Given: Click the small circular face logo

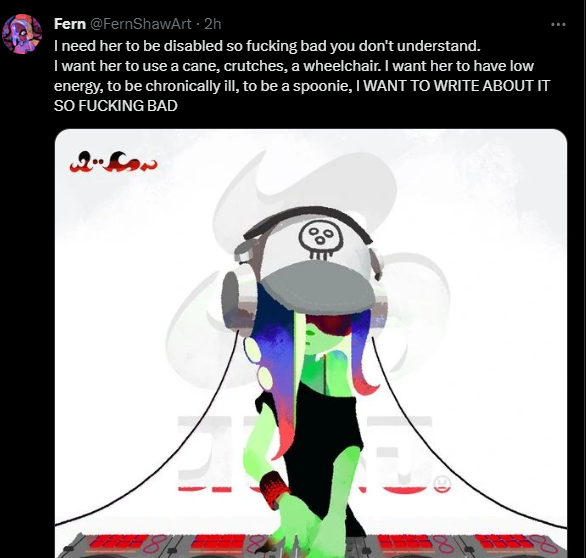Looking at the screenshot, I should tap(442, 484).
